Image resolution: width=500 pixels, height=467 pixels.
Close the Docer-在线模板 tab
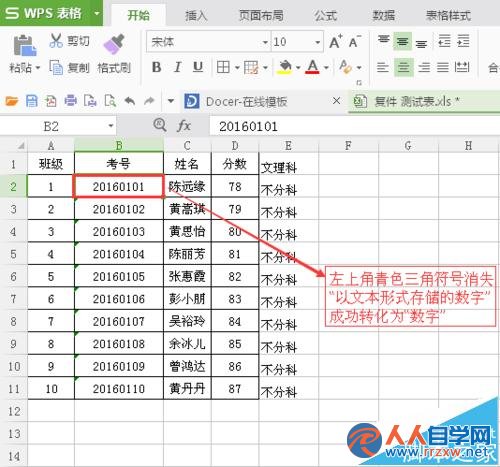[x=337, y=101]
